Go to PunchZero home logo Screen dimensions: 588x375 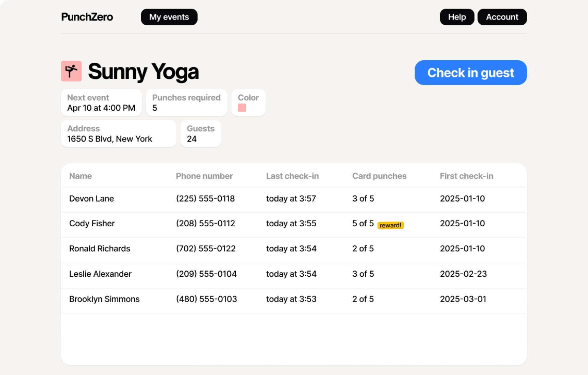[87, 17]
